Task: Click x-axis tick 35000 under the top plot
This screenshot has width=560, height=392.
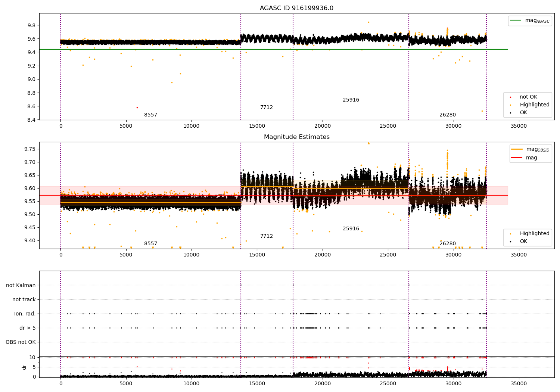Action: pyautogui.click(x=519, y=126)
